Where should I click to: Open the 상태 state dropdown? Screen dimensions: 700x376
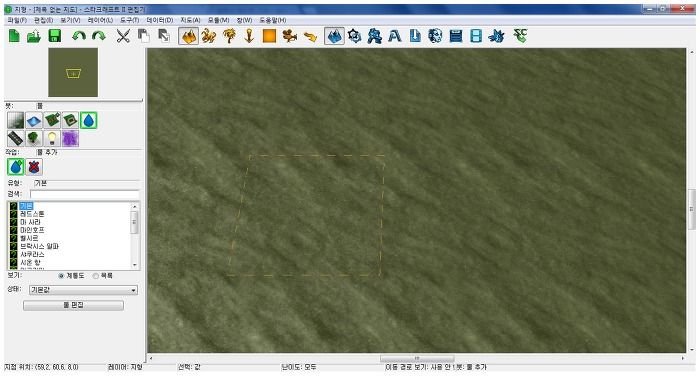tap(83, 290)
